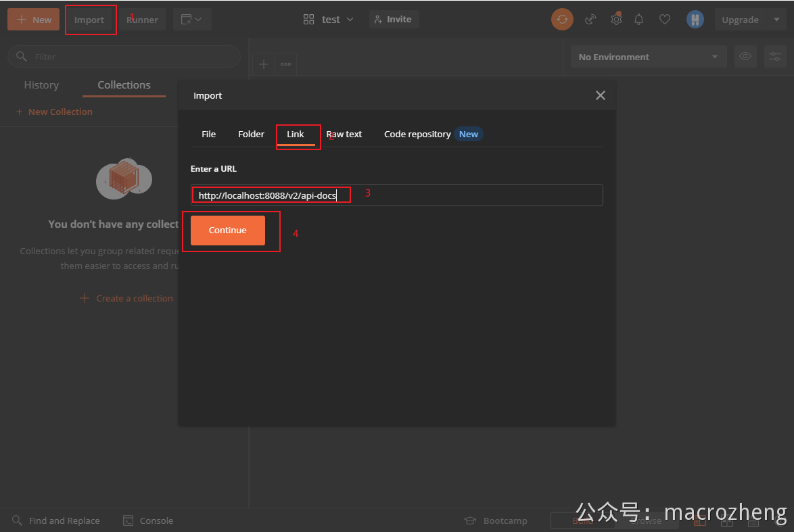Switch to the Collections tab
794x532 pixels.
pyautogui.click(x=124, y=85)
